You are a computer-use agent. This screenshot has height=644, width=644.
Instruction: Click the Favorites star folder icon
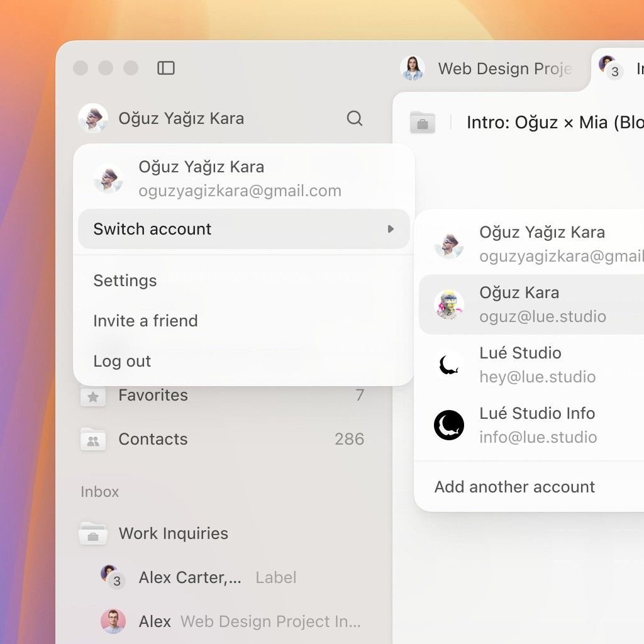click(93, 396)
